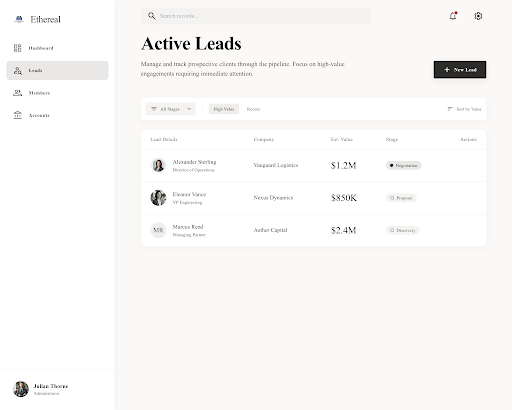
Task: Toggle the High Value filter chip
Action: (x=224, y=109)
